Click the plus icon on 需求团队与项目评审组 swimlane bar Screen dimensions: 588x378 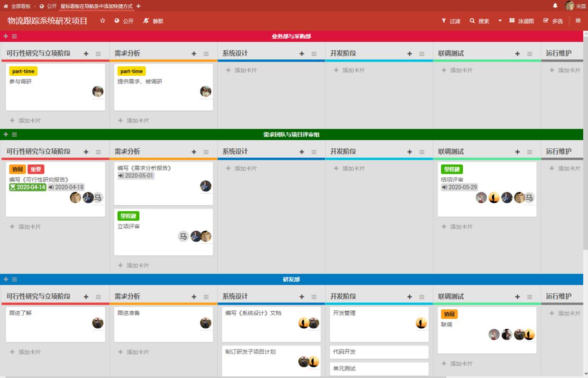point(6,135)
